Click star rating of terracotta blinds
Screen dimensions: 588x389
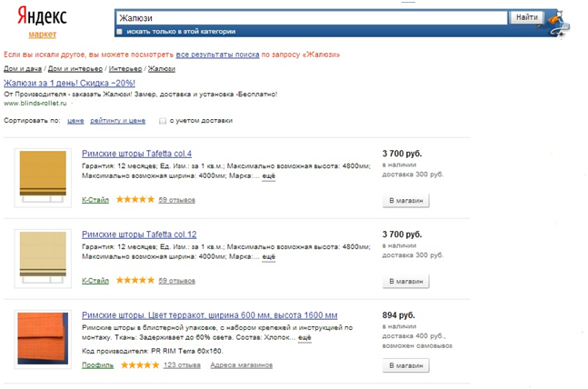[x=140, y=365]
